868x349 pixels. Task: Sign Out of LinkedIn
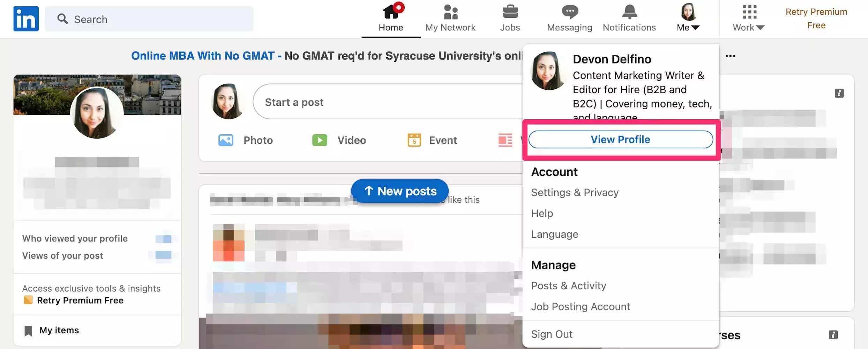click(552, 334)
